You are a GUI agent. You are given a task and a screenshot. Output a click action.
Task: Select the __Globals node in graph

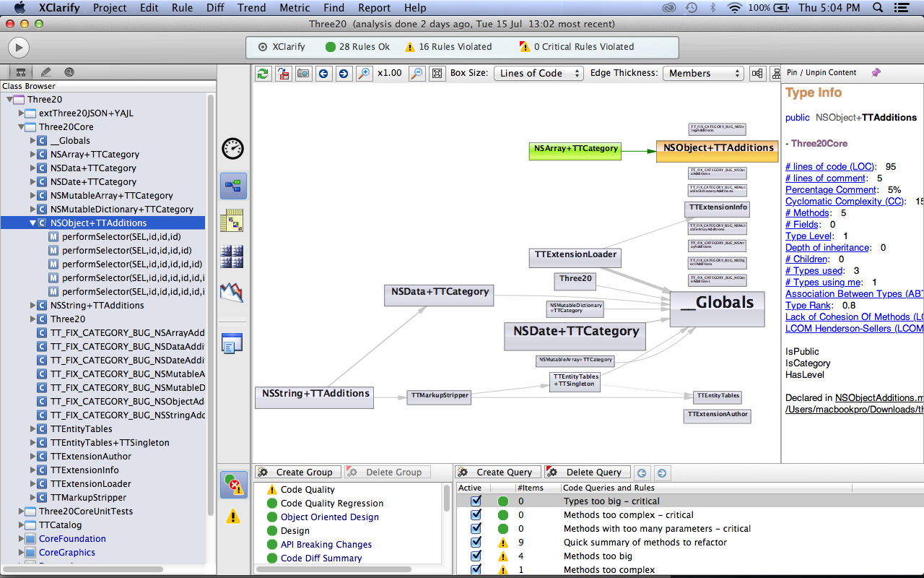click(717, 309)
